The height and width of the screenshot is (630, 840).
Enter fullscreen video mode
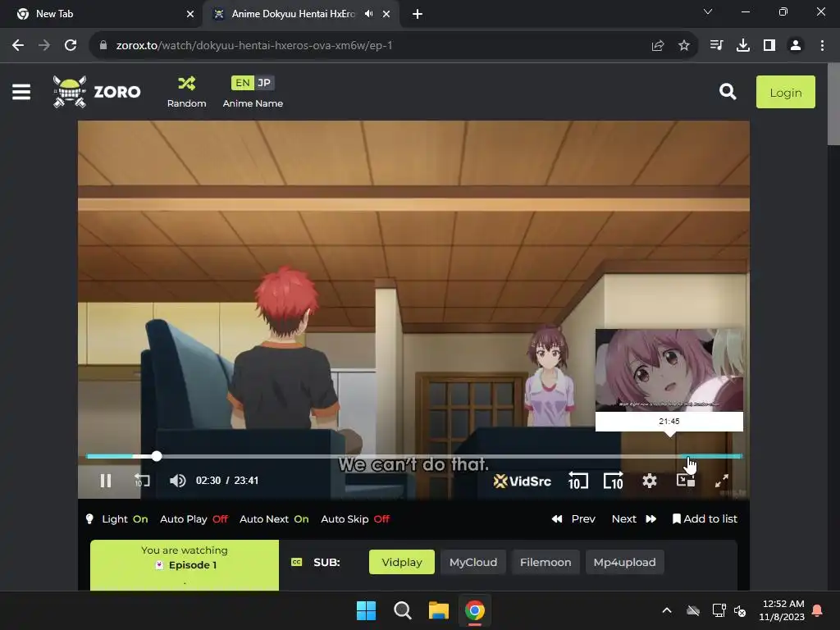click(x=722, y=481)
